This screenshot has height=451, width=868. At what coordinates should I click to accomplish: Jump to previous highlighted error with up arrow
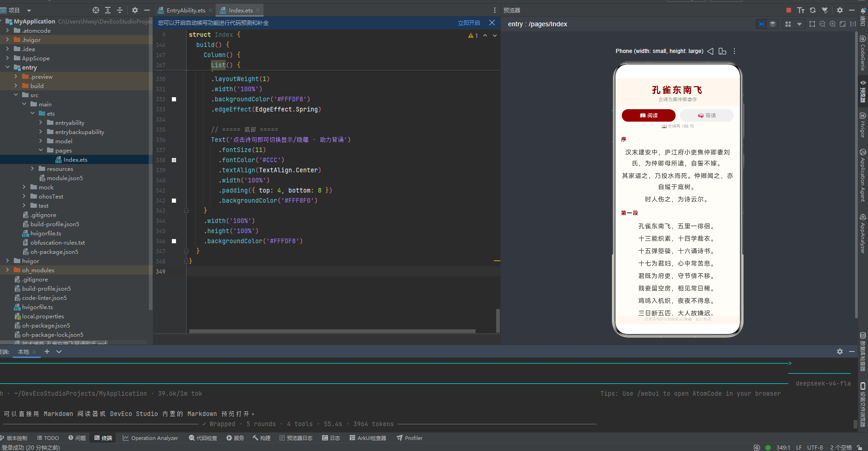coord(485,35)
